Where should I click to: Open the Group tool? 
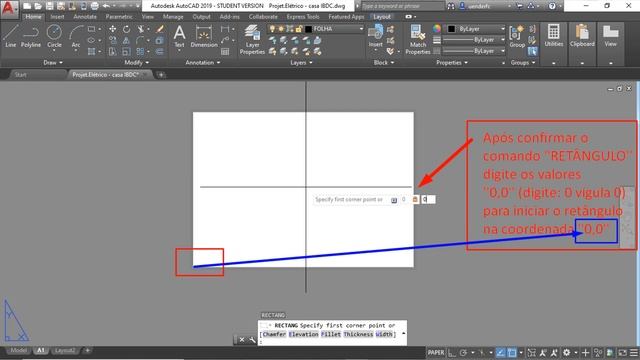tap(517, 37)
